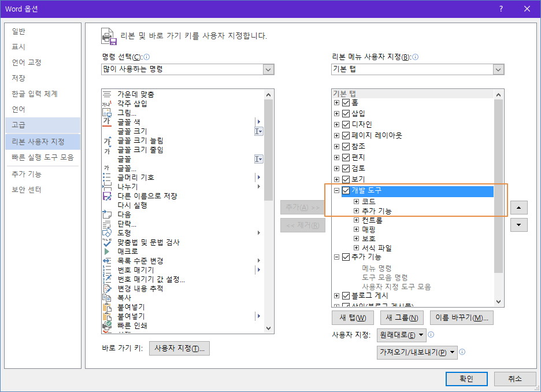Select the 목록 수준 변경 icon
Image resolution: width=541 pixels, height=392 pixels.
click(107, 261)
